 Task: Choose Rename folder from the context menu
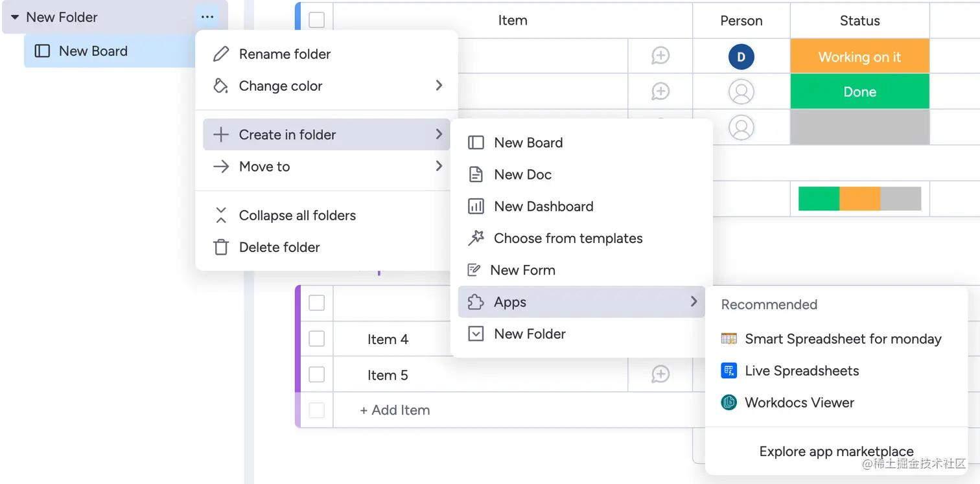coord(285,54)
